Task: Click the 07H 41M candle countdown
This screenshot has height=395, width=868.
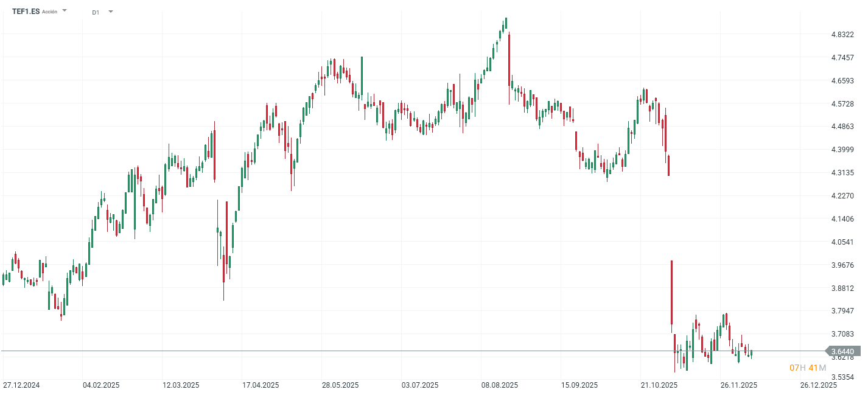Action: pos(807,368)
